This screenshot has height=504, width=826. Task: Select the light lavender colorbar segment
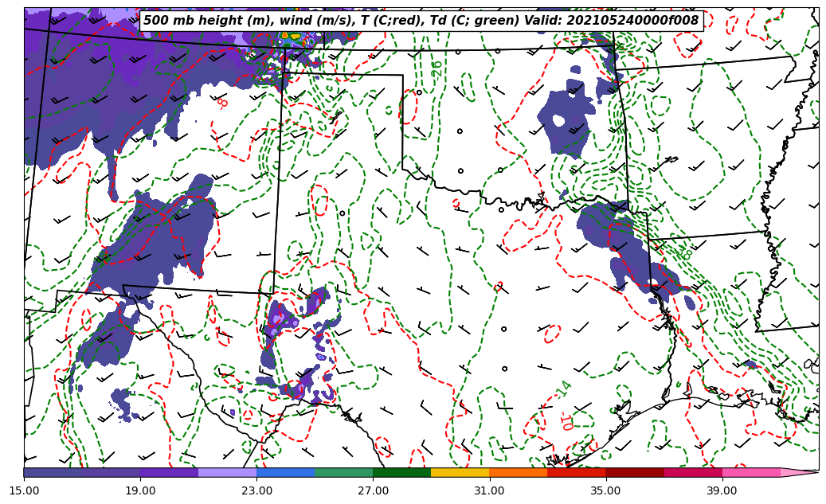(227, 472)
